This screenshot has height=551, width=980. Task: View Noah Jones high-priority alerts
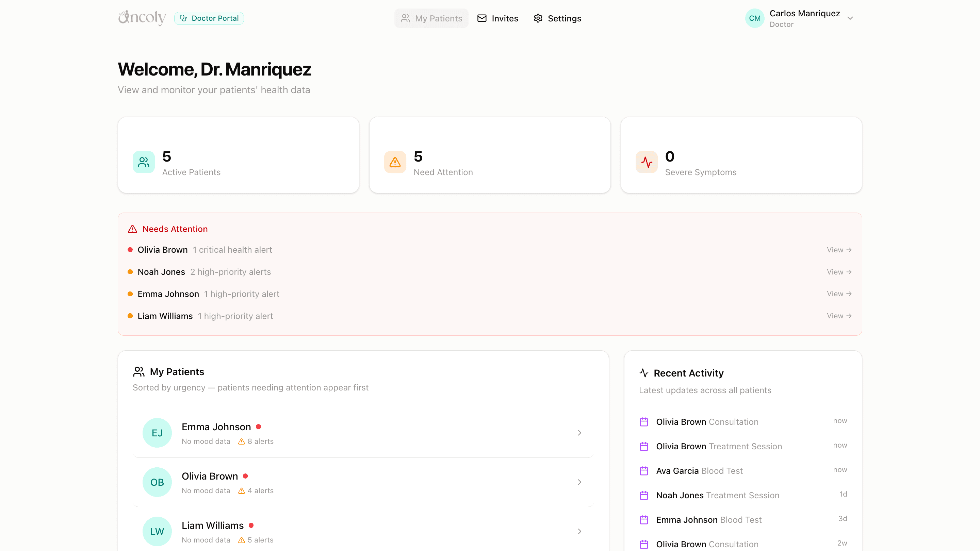pos(839,272)
